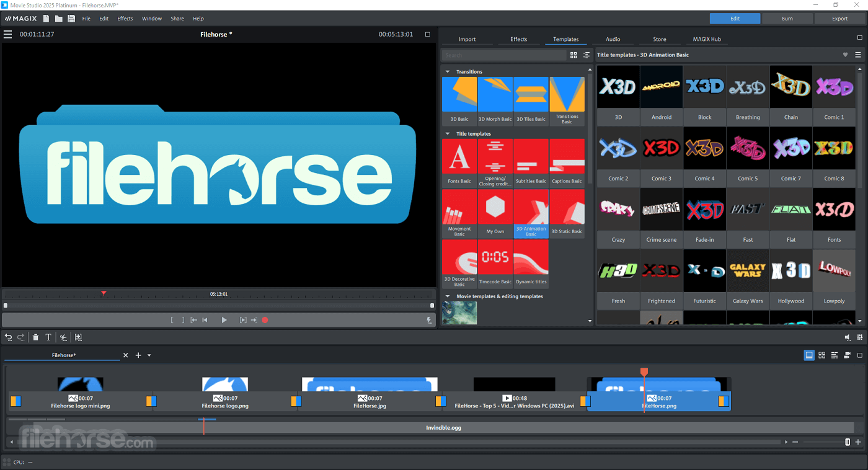
Task: Toggle large icon grid view in templates
Action: coord(573,55)
